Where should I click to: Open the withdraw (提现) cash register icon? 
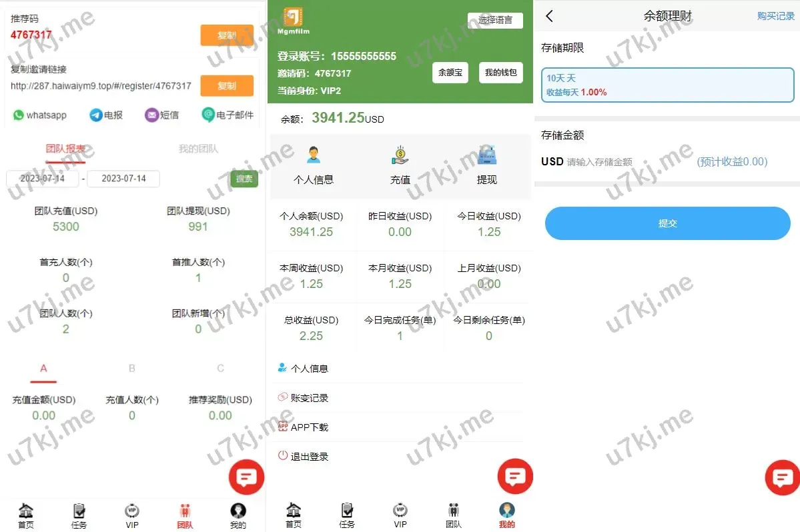[x=487, y=156]
